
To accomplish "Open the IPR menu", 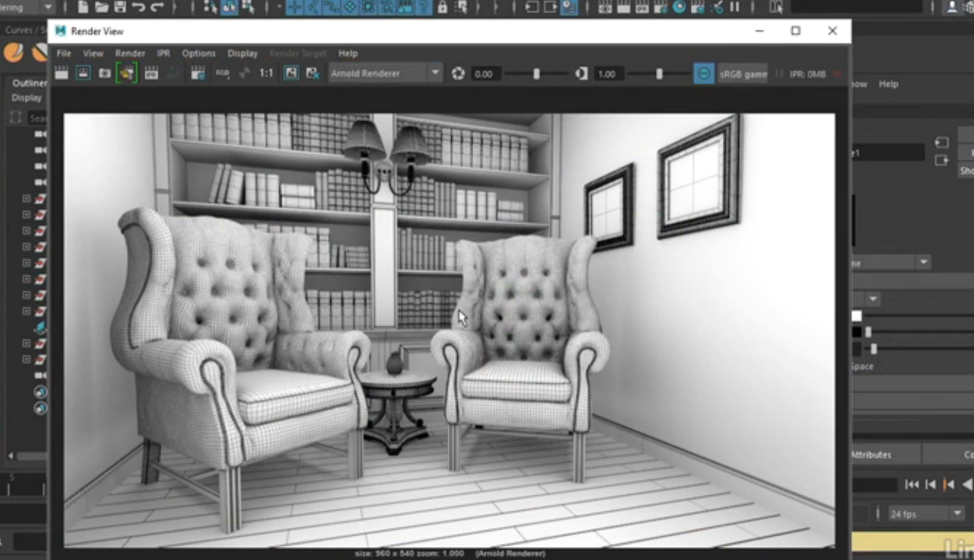I will tap(164, 53).
